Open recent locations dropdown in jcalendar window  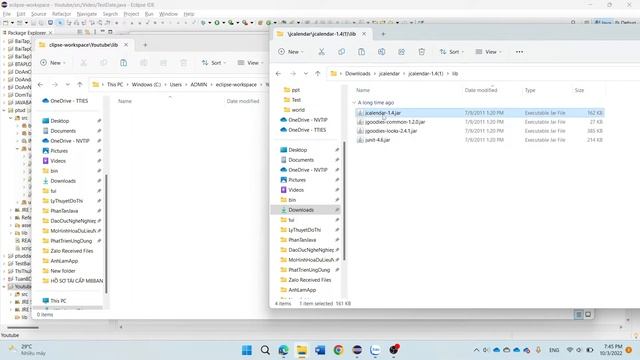306,73
